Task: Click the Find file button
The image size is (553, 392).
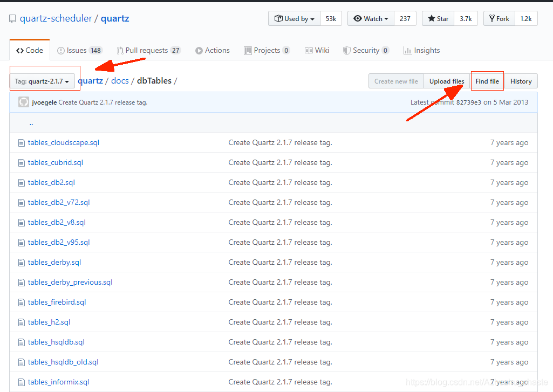Action: tap(487, 81)
